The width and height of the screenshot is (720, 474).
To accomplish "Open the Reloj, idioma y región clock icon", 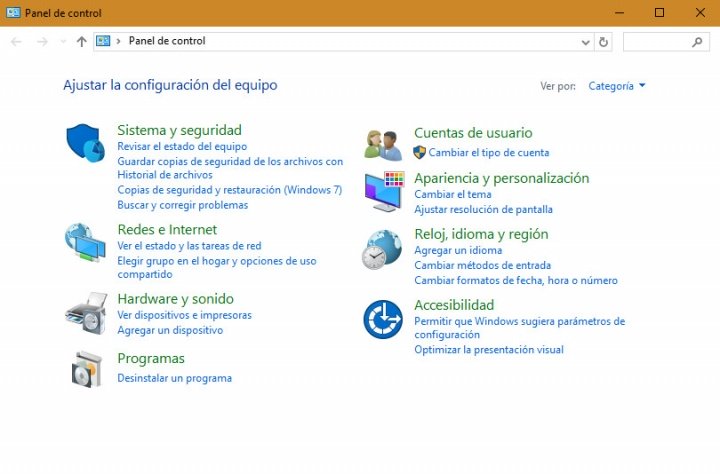I will click(x=382, y=250).
